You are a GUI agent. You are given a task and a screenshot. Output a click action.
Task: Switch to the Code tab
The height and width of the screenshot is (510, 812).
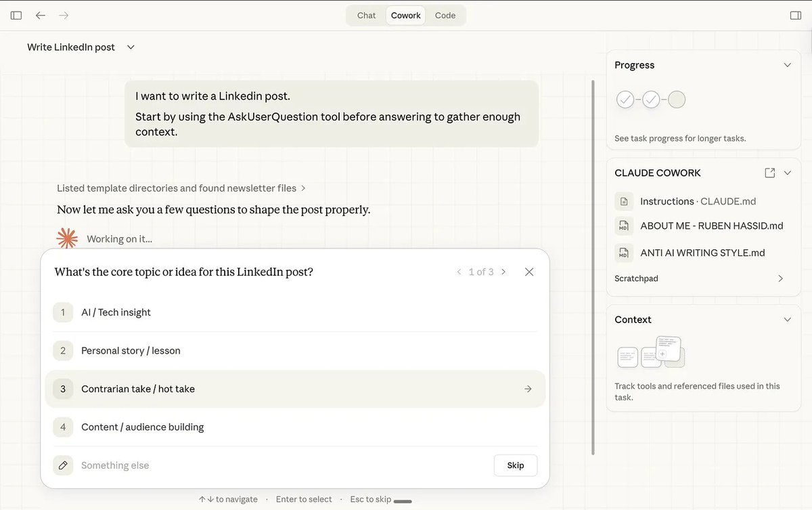pos(445,15)
